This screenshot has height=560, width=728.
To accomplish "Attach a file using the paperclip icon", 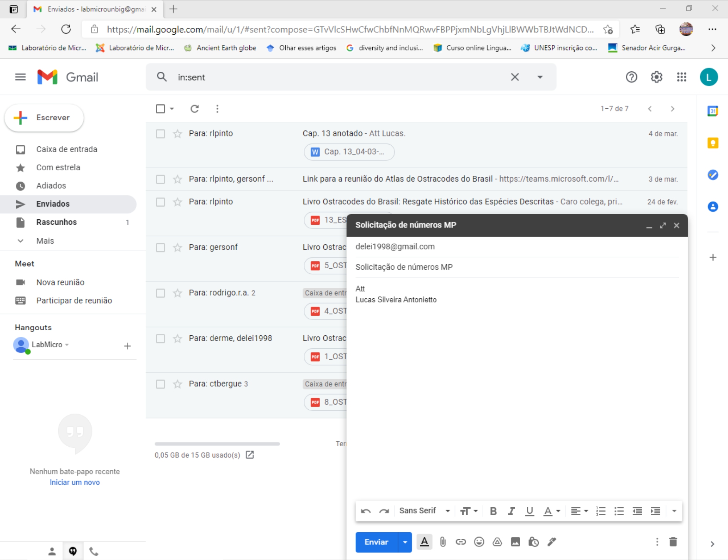I will click(442, 542).
